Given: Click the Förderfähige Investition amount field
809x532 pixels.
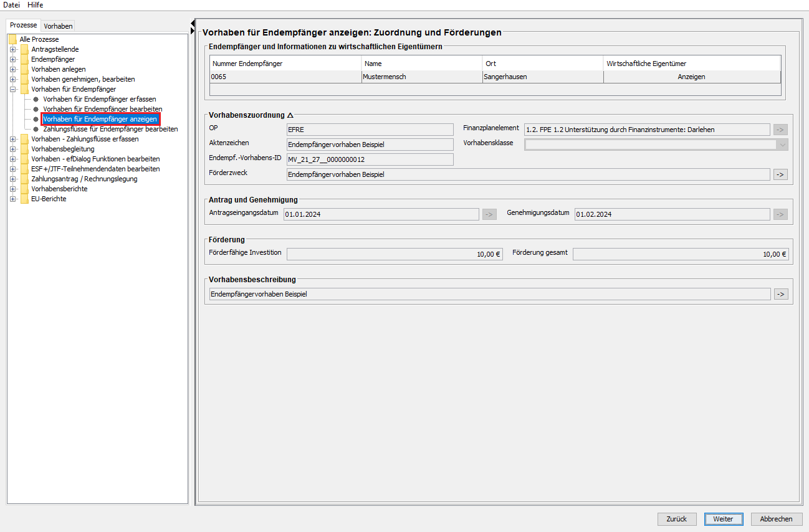Looking at the screenshot, I should 395,254.
